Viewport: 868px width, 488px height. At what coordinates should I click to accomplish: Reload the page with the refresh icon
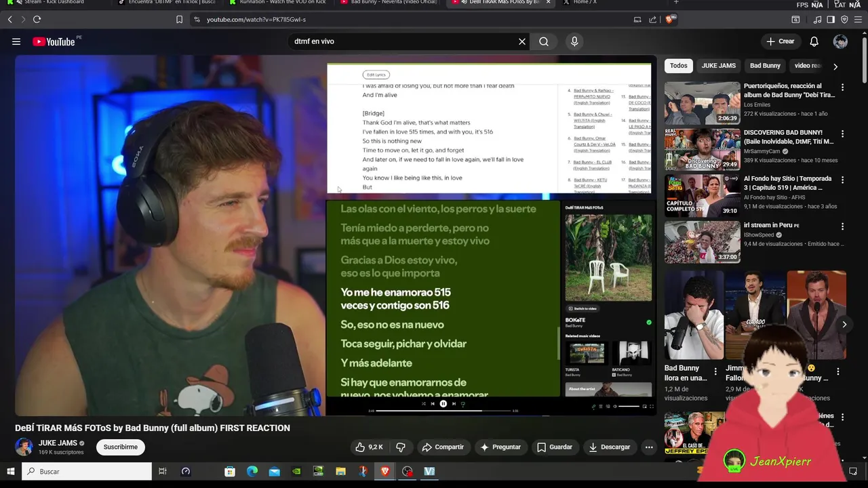click(37, 20)
